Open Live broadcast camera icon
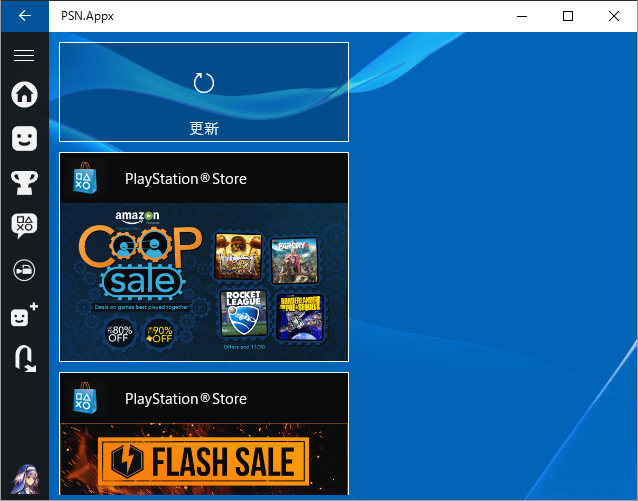The height and width of the screenshot is (501, 638). click(24, 270)
